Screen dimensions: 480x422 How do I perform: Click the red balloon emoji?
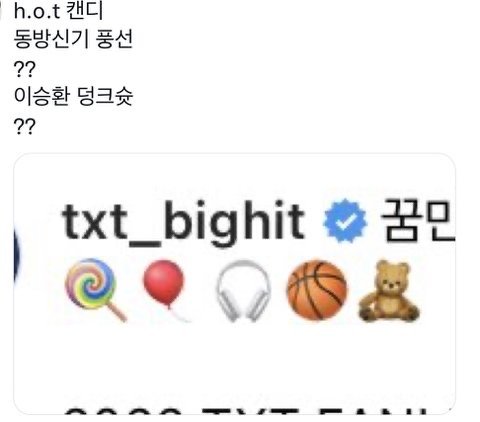coord(165,289)
